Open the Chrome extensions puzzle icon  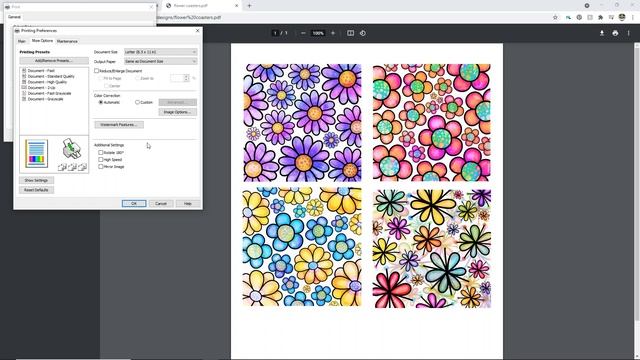coord(600,18)
